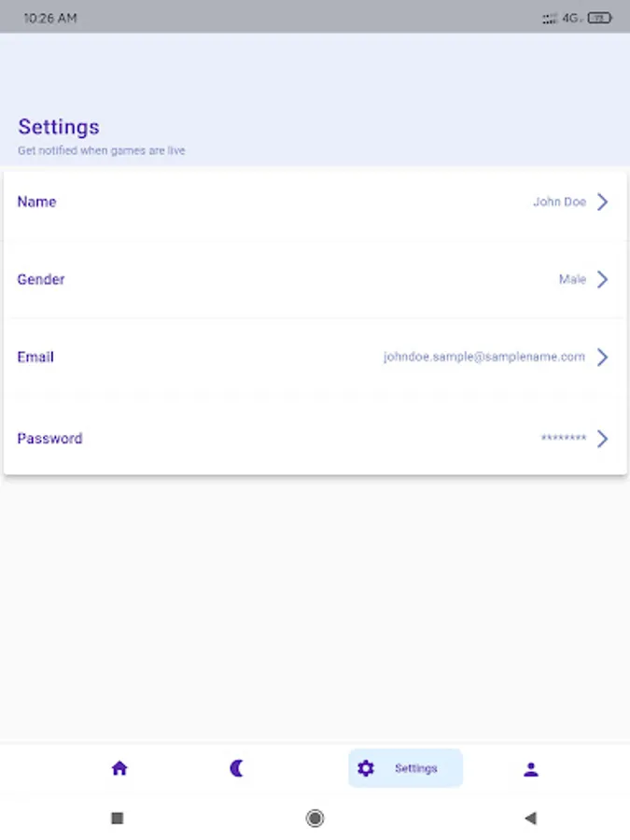630x840 pixels.
Task: Tap the Name settings label
Action: coord(36,202)
